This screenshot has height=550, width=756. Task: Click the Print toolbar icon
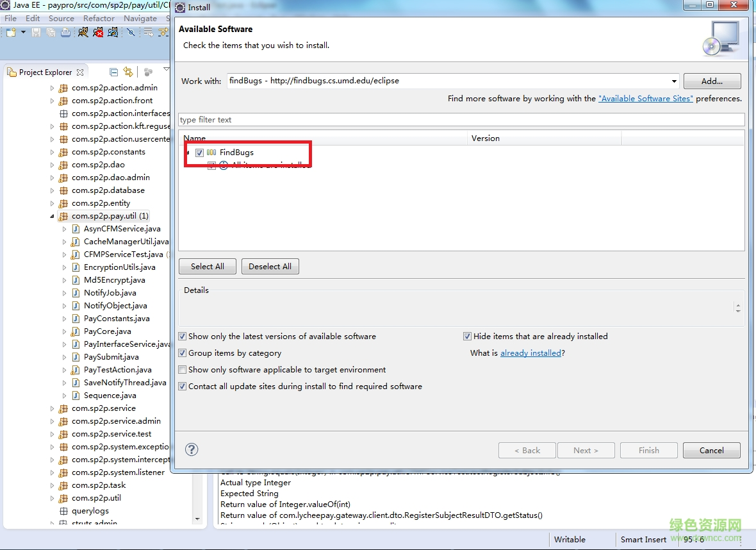pyautogui.click(x=65, y=32)
